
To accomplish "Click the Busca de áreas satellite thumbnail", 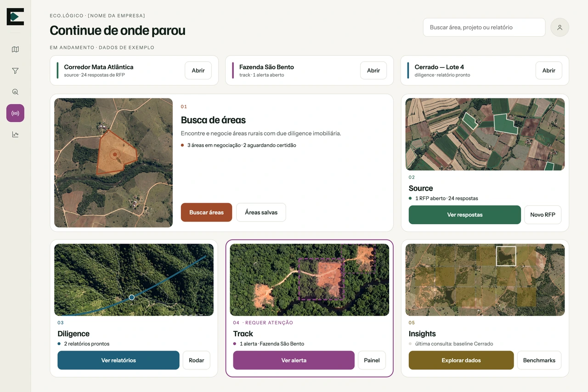I will point(113,163).
